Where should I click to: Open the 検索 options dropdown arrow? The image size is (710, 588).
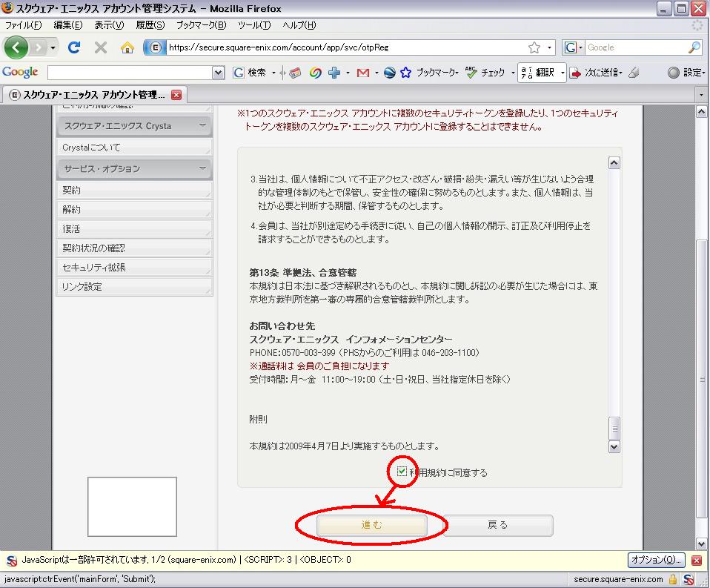pyautogui.click(x=273, y=73)
